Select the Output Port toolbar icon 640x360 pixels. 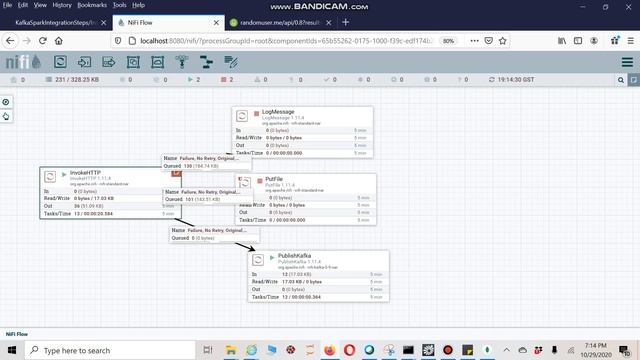click(x=109, y=62)
